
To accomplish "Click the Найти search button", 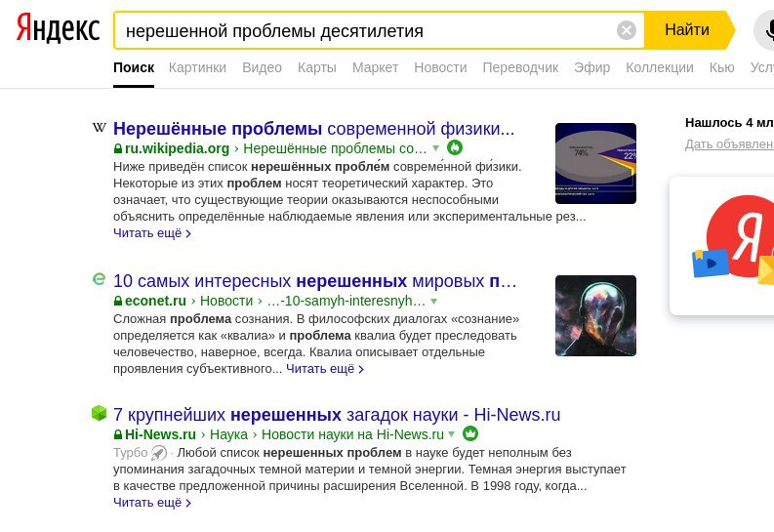I will [x=687, y=30].
